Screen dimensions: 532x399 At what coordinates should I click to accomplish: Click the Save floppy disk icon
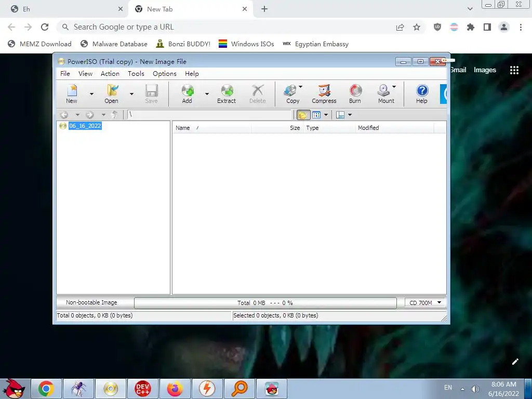[151, 94]
